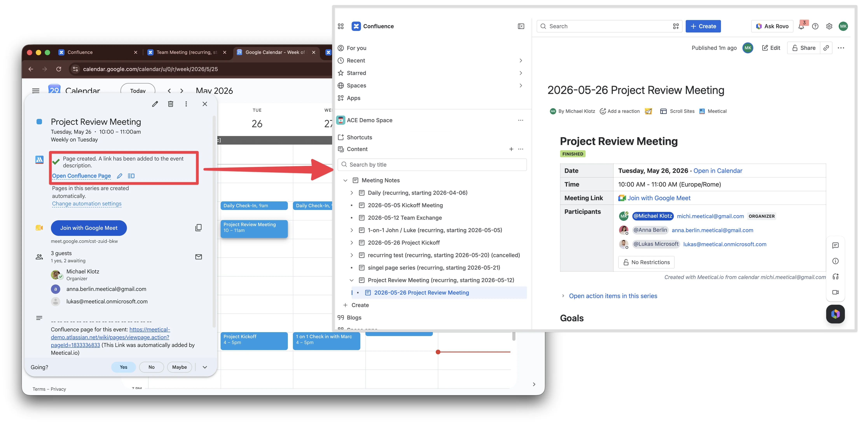868x424 pixels.
Task: Click the Create button in Confluence
Action: pyautogui.click(x=703, y=26)
